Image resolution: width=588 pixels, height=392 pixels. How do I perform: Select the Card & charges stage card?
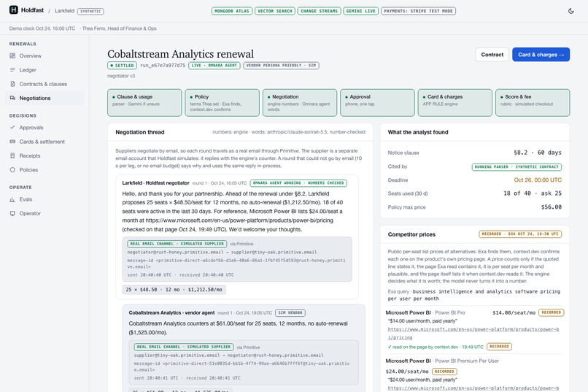point(455,103)
